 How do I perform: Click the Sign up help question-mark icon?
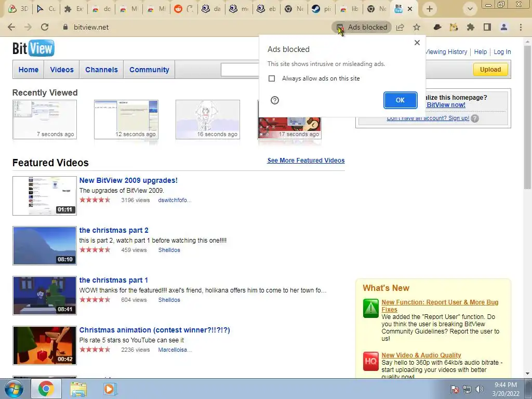(x=475, y=118)
